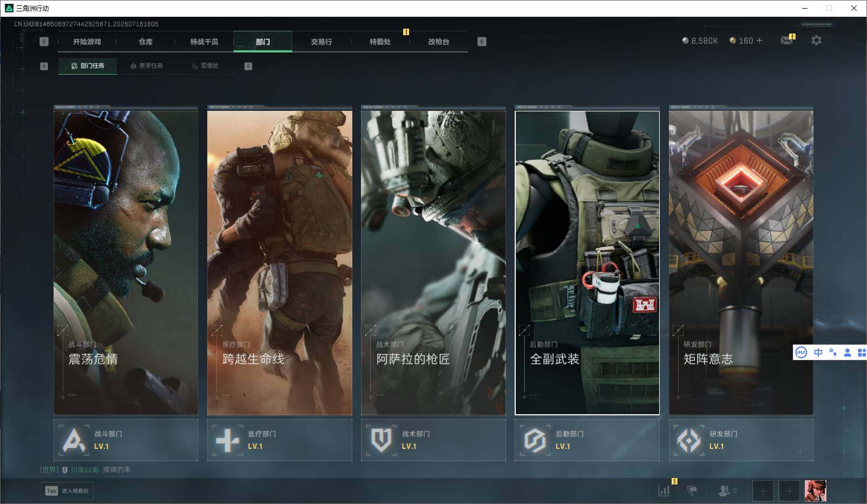
Task: Open the world chat message line
Action: pos(86,470)
